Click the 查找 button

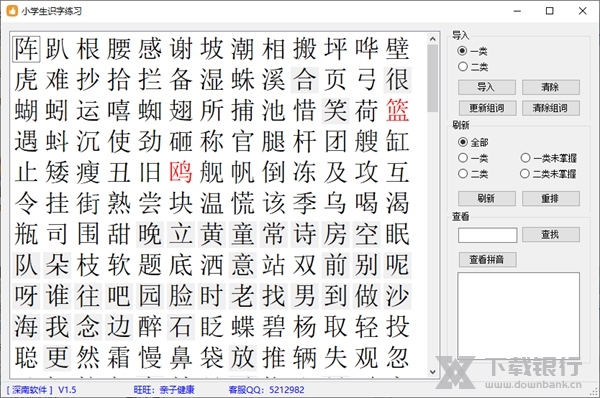pyautogui.click(x=551, y=234)
